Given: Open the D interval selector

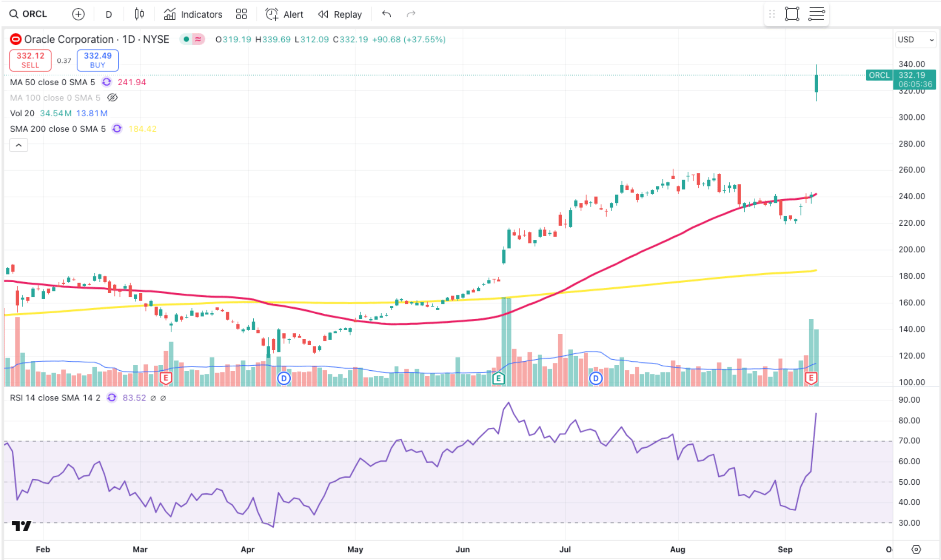Looking at the screenshot, I should click(109, 14).
